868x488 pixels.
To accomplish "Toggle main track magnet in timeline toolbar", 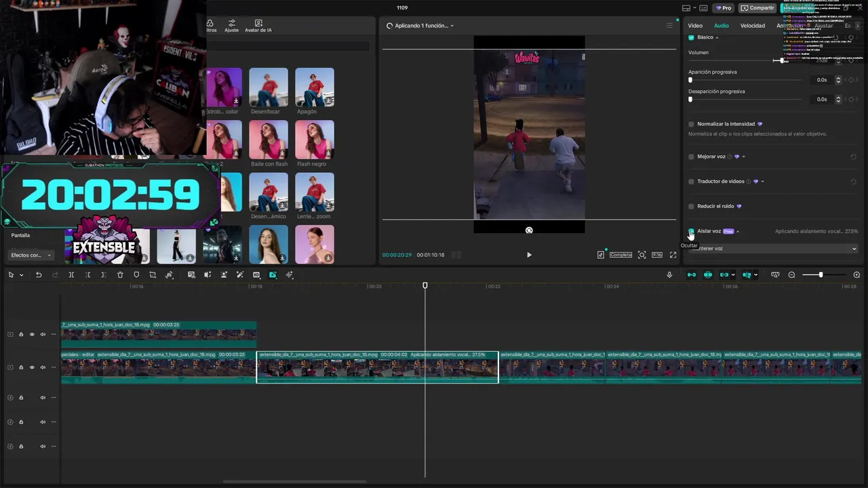I will coord(692,274).
